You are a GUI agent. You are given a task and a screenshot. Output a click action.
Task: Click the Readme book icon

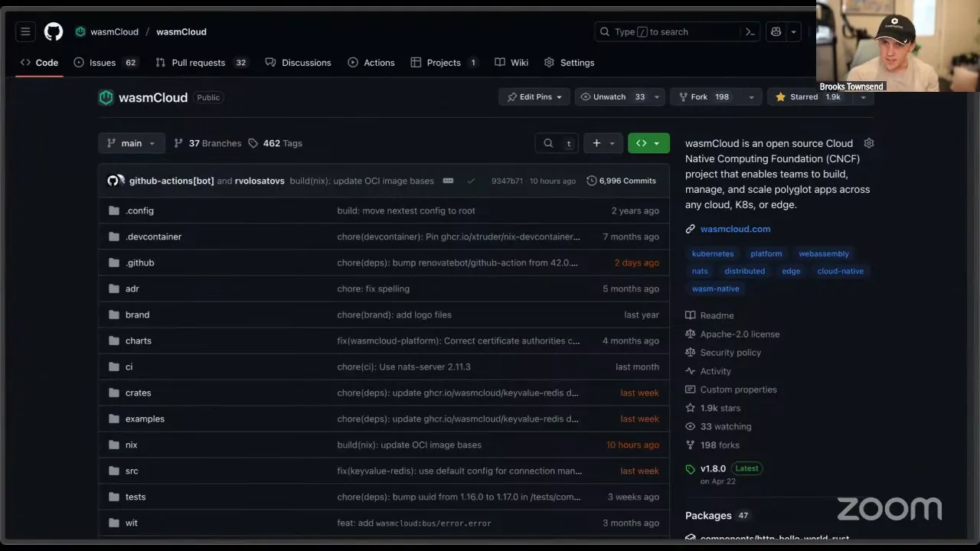pos(691,315)
